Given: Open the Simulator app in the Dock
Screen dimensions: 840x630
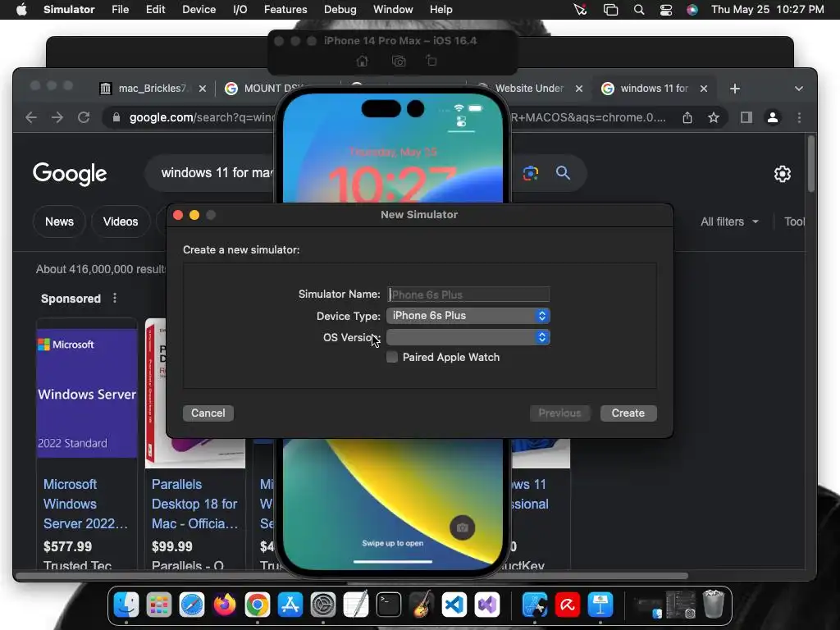Looking at the screenshot, I should pos(535,605).
